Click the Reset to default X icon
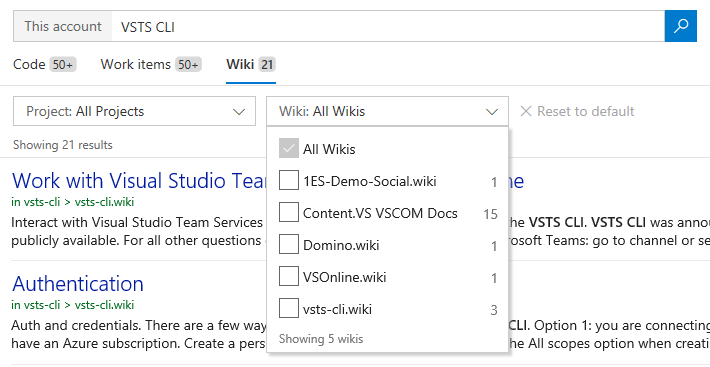 526,111
